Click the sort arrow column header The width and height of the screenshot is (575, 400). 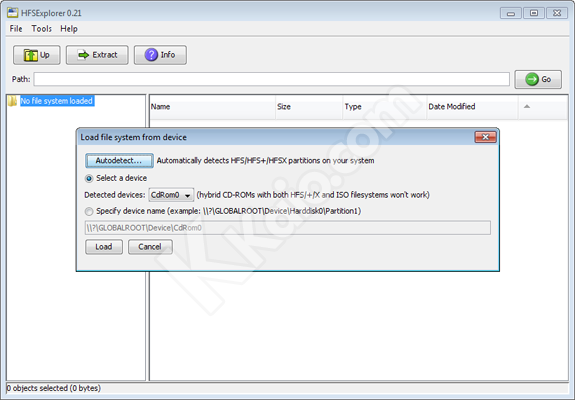(543, 107)
